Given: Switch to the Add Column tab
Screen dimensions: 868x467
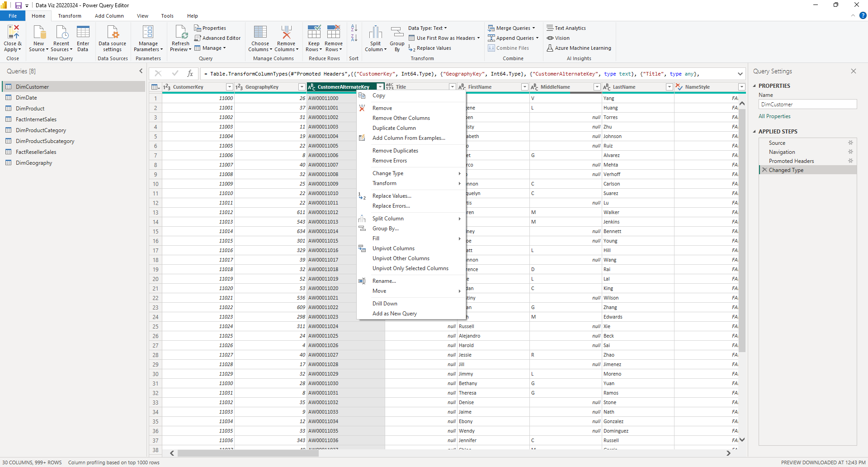Looking at the screenshot, I should (109, 16).
